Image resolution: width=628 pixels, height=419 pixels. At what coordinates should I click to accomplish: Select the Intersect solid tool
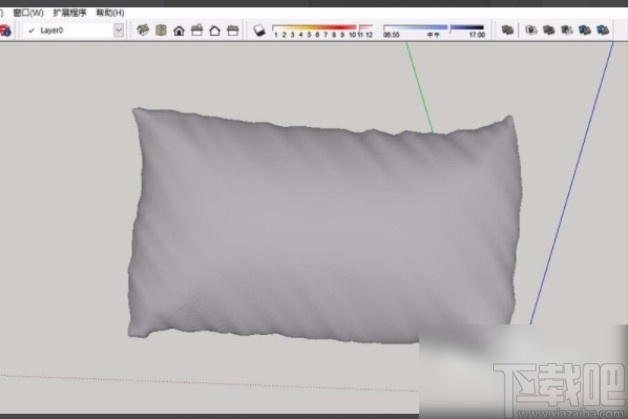[x=531, y=30]
